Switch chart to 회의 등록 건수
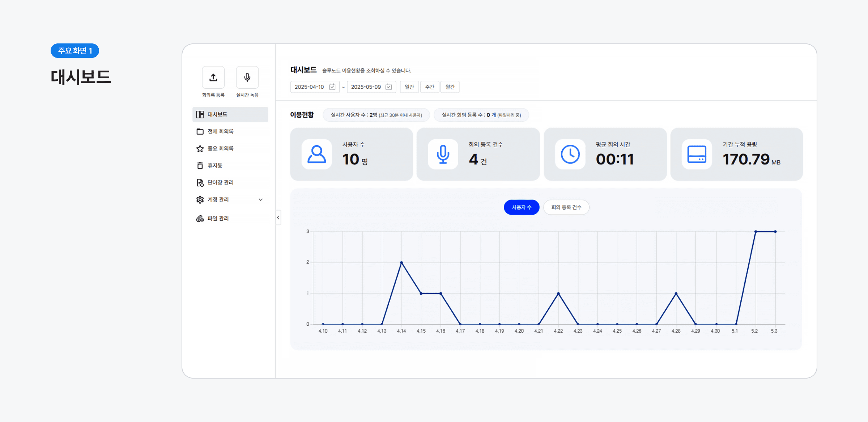The height and width of the screenshot is (422, 868). (x=566, y=207)
